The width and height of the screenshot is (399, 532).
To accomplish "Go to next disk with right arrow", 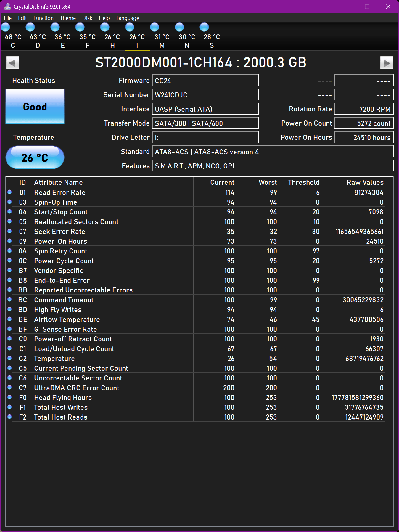I will tap(387, 62).
